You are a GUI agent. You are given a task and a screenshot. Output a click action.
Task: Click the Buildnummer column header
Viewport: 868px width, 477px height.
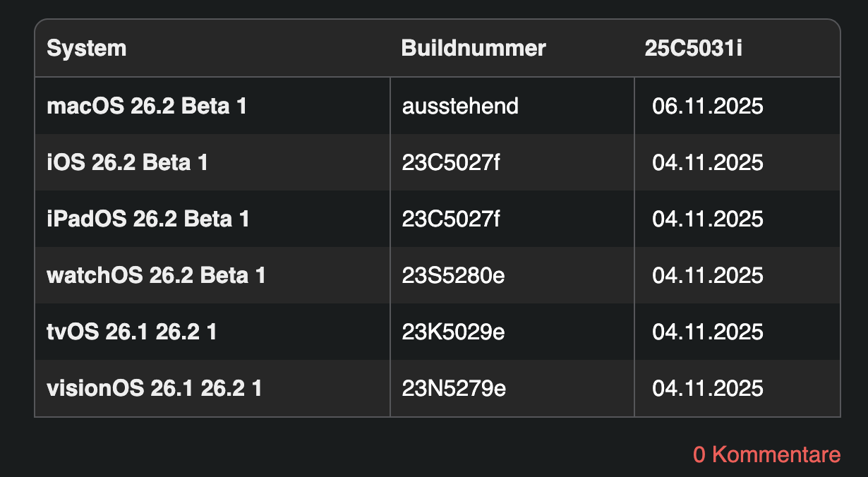(474, 49)
